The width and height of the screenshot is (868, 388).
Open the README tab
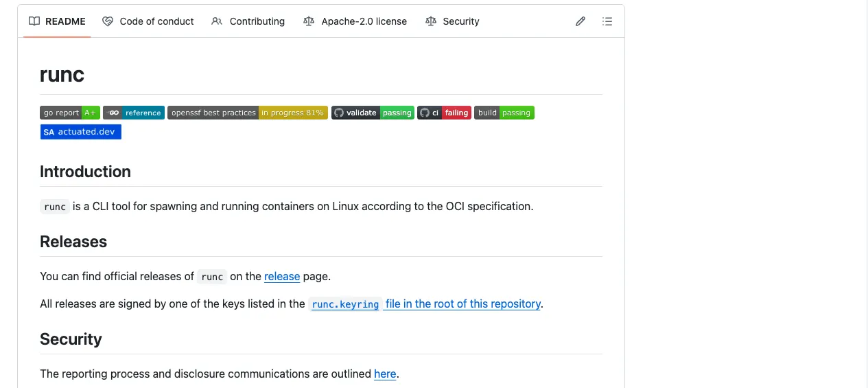pyautogui.click(x=57, y=21)
